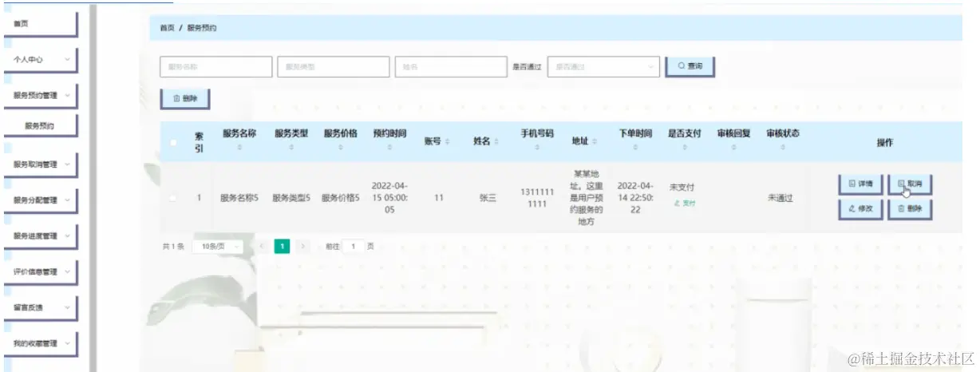The image size is (980, 372).
Task: Click the 查询 search button
Action: pos(690,66)
